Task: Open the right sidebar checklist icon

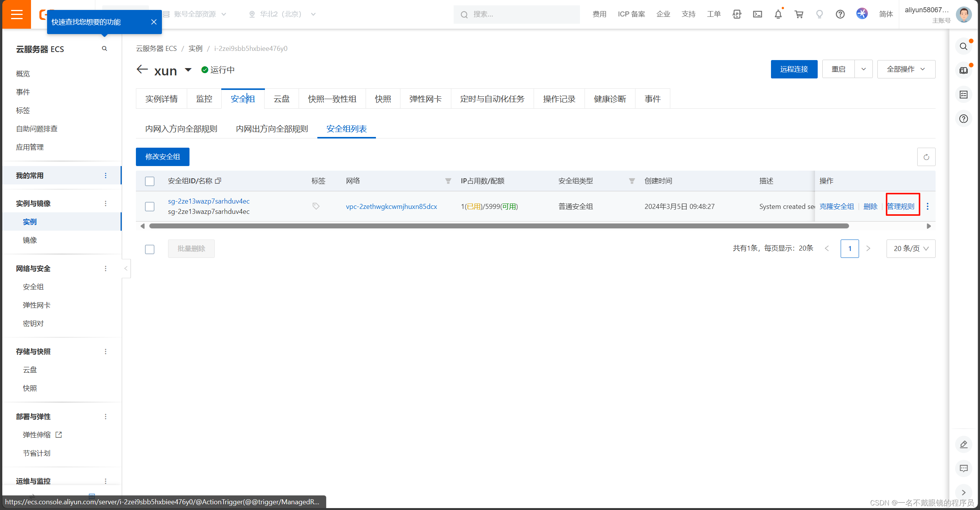Action: click(x=964, y=95)
